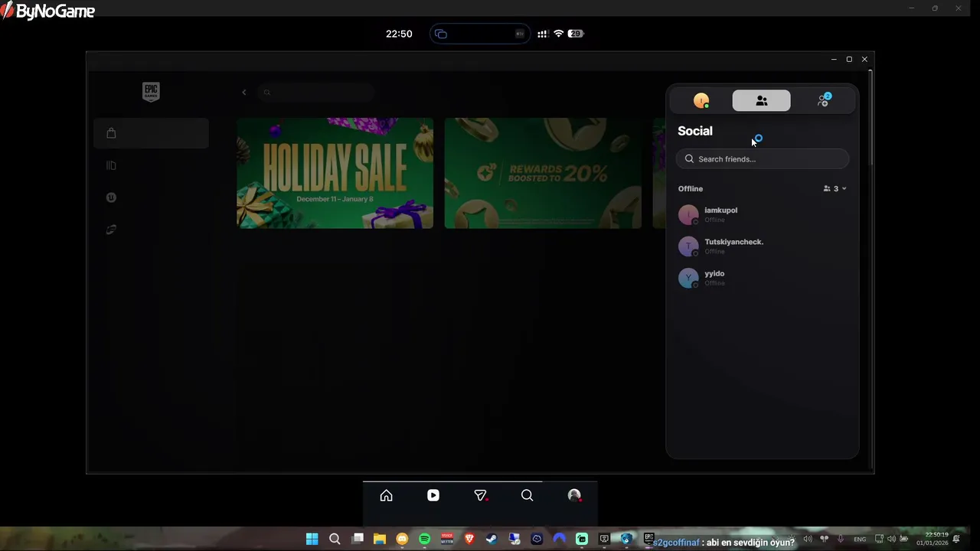Open Brave browser from the taskbar

[x=469, y=540]
